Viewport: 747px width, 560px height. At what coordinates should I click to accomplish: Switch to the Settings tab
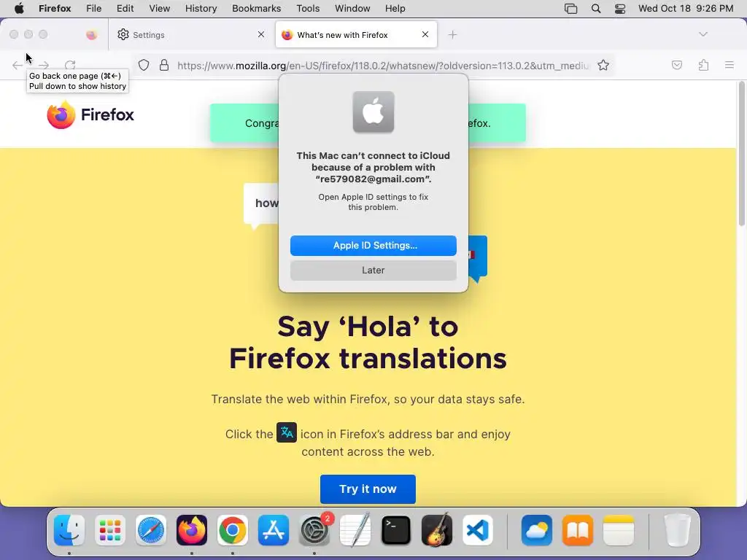tap(190, 35)
